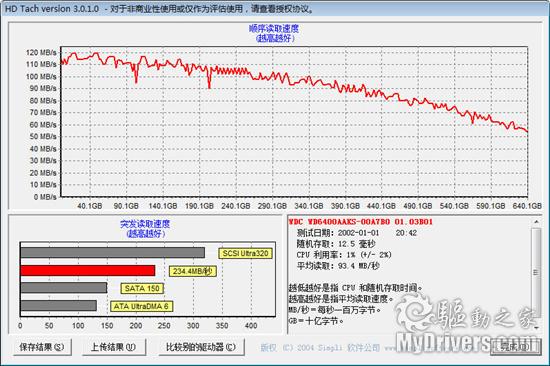Screen dimensions: 550x366
Task: Click scrollbar up arrow in info panel
Action: coord(536,222)
